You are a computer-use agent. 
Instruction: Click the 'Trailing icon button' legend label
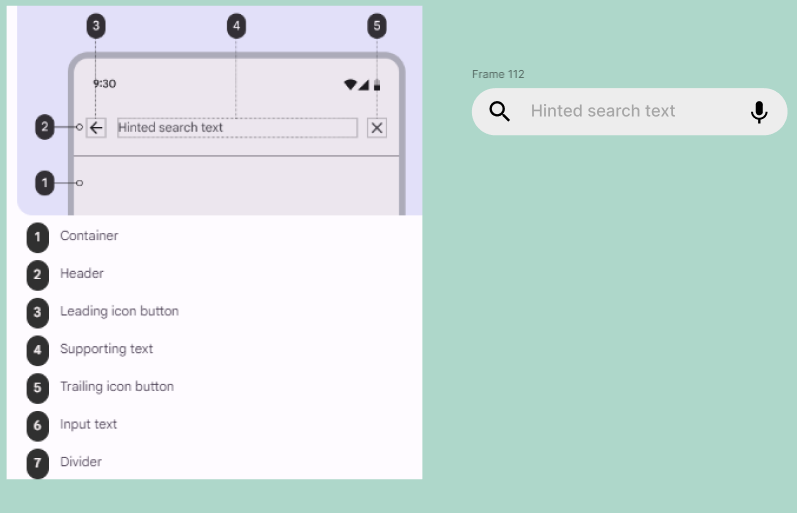point(117,386)
